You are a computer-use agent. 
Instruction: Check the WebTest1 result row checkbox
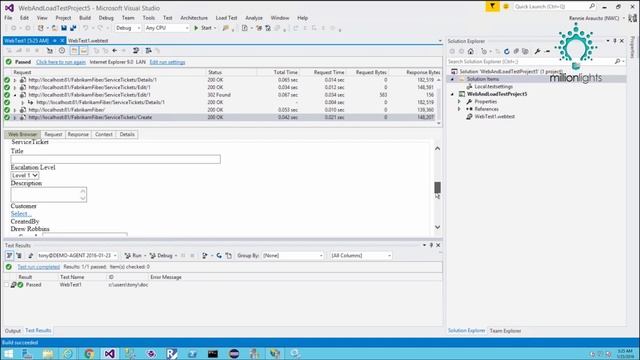(x=7, y=285)
